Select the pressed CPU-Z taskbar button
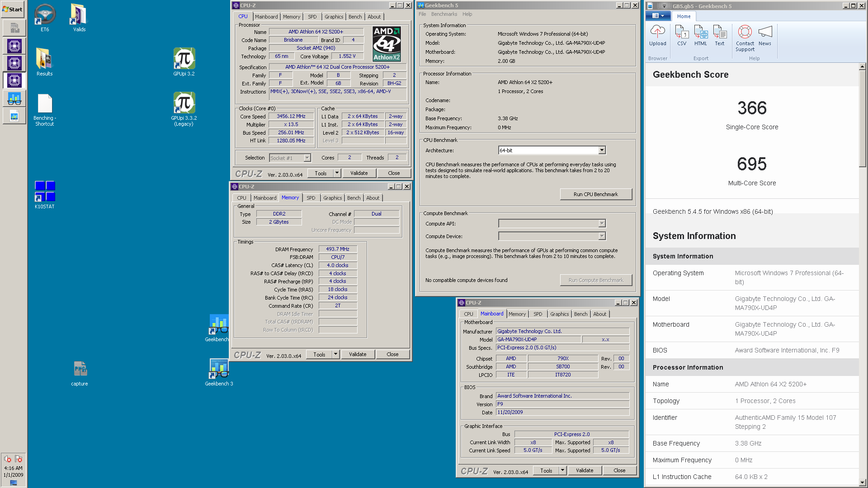The height and width of the screenshot is (488, 868). tap(14, 81)
